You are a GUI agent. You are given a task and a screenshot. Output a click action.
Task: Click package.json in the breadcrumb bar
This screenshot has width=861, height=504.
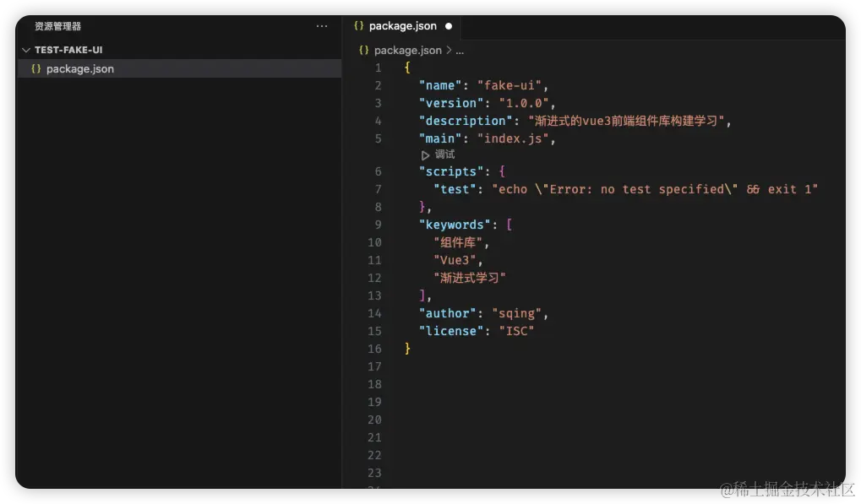coord(407,51)
